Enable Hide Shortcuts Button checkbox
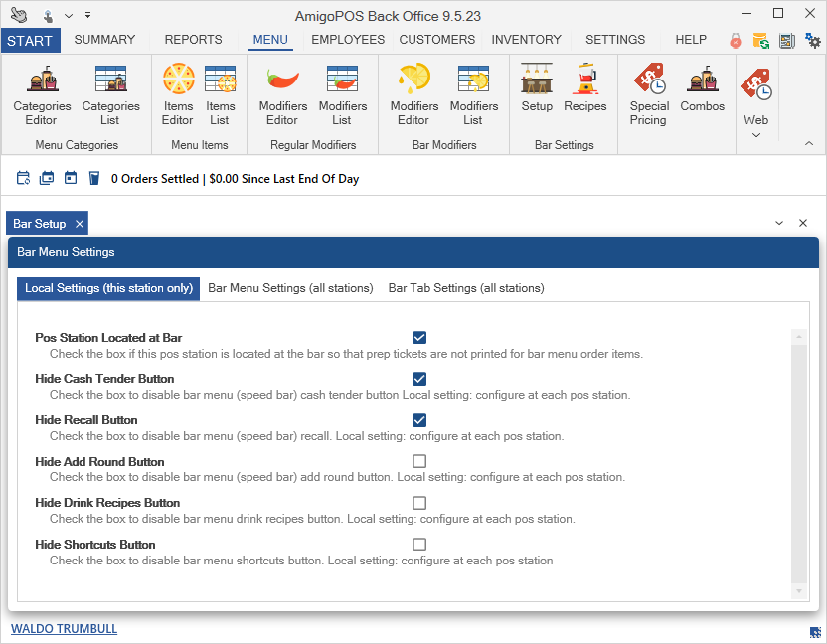Screen dimensions: 827x644 419,545
